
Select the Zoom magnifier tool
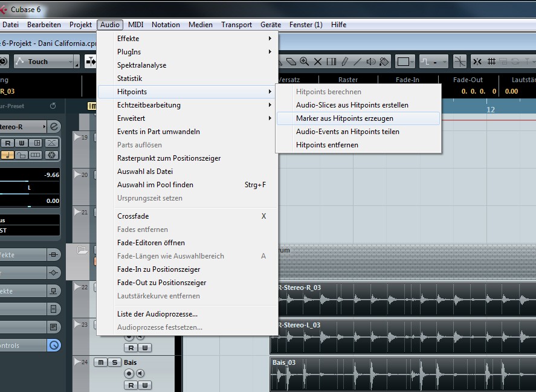pyautogui.click(x=304, y=62)
